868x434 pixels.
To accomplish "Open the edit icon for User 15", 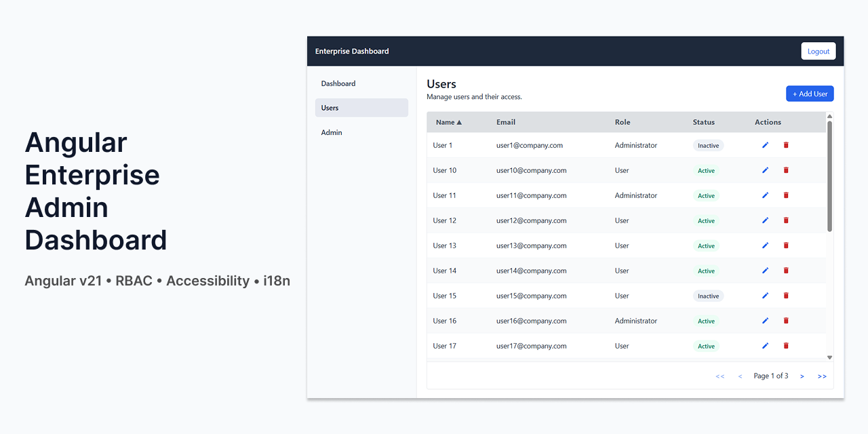I will point(765,295).
